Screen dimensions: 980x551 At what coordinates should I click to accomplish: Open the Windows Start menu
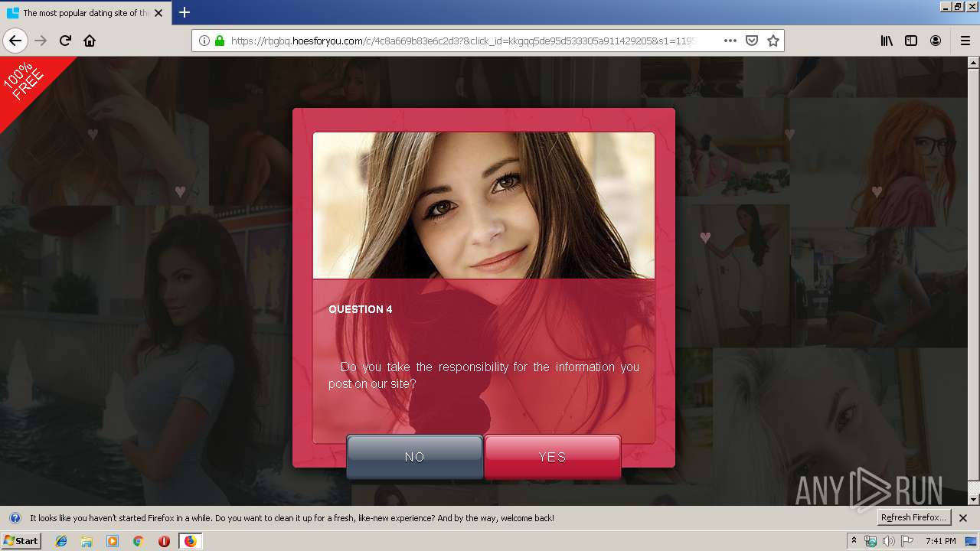[x=21, y=540]
